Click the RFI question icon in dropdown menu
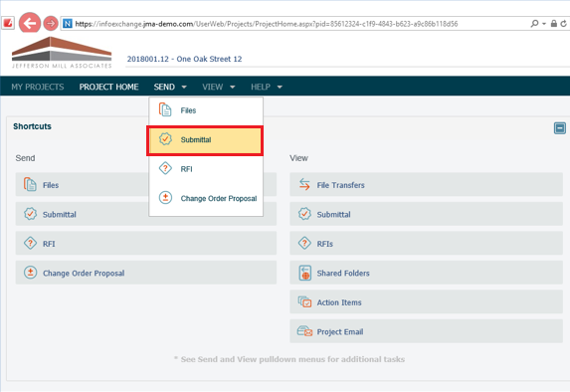 (165, 168)
